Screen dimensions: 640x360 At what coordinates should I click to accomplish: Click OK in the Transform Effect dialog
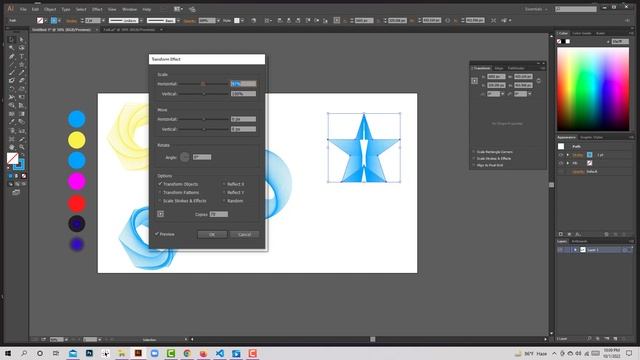(212, 234)
